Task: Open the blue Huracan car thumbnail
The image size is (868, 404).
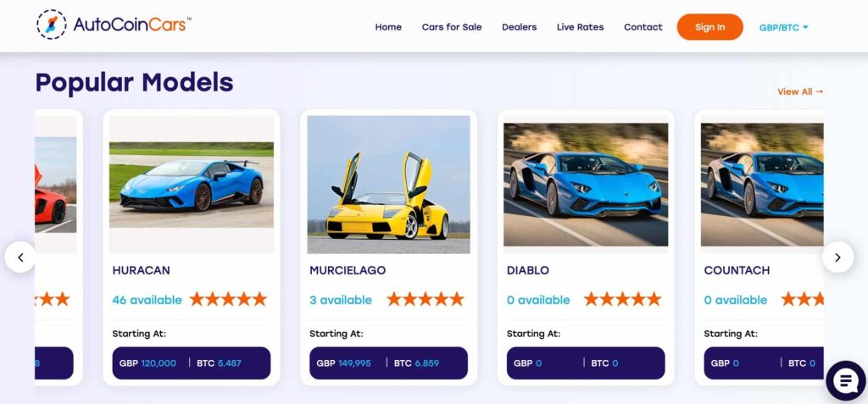Action: click(x=191, y=185)
